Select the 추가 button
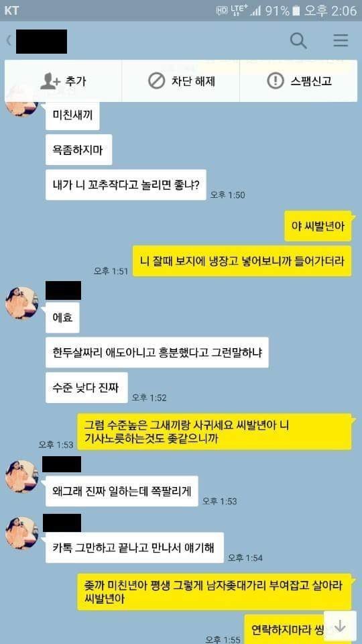The image size is (362, 644). [x=63, y=81]
